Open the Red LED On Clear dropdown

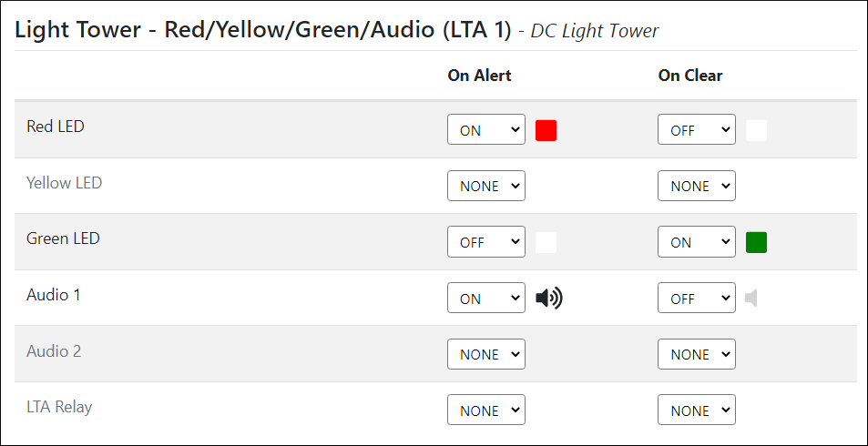696,130
